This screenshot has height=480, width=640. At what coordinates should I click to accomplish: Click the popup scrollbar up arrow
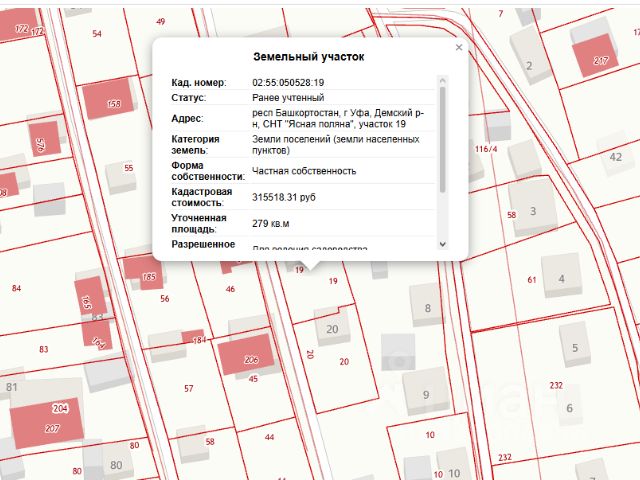pos(442,80)
